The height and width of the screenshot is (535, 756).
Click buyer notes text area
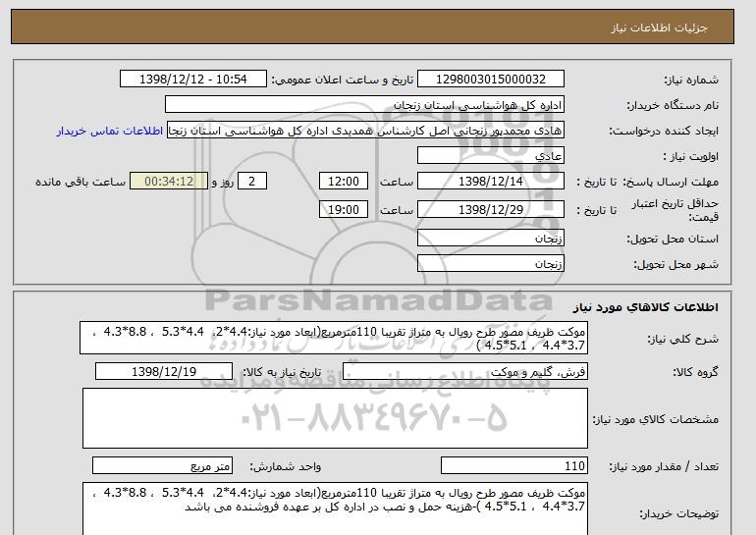point(335,508)
